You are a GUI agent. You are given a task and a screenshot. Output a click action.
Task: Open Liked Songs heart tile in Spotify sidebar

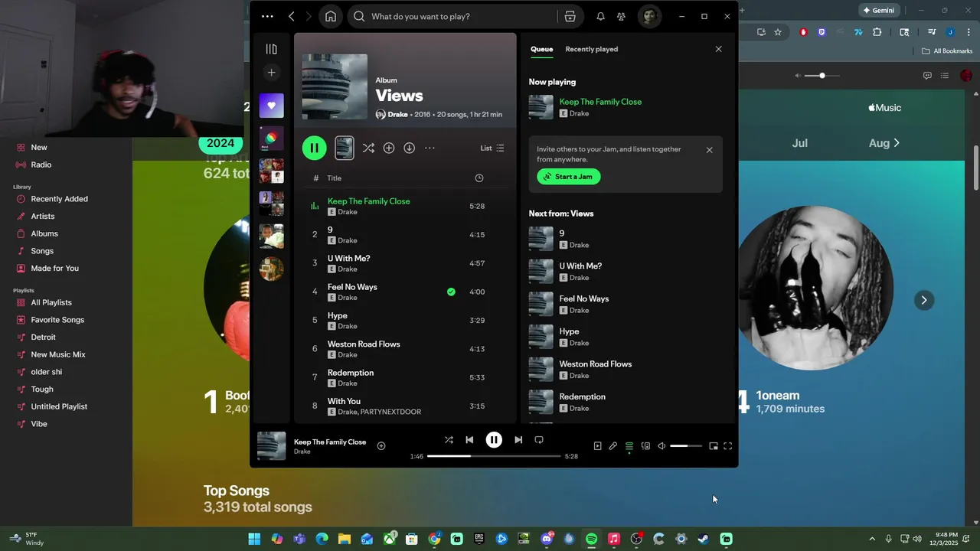[271, 106]
